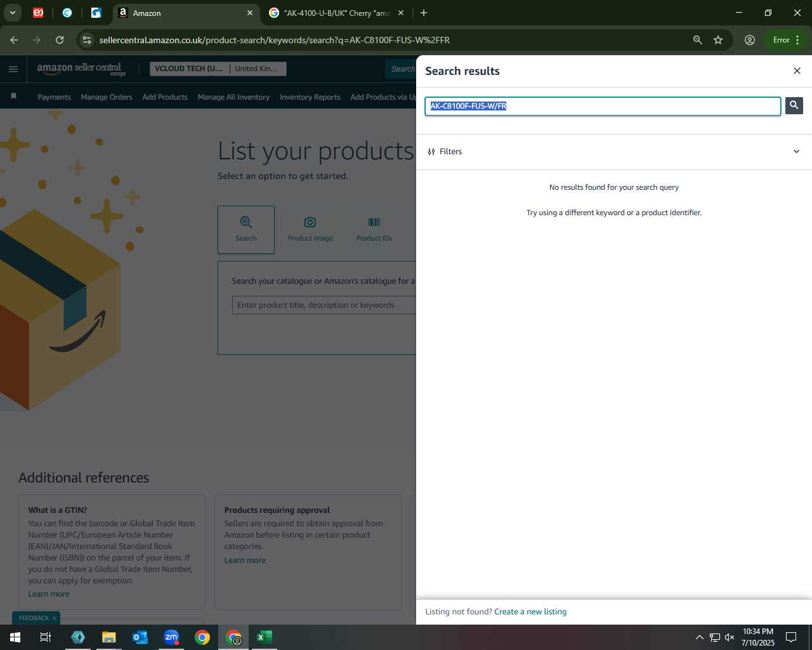Click the search results keyword field
Screen dimensions: 812x650
(603, 106)
